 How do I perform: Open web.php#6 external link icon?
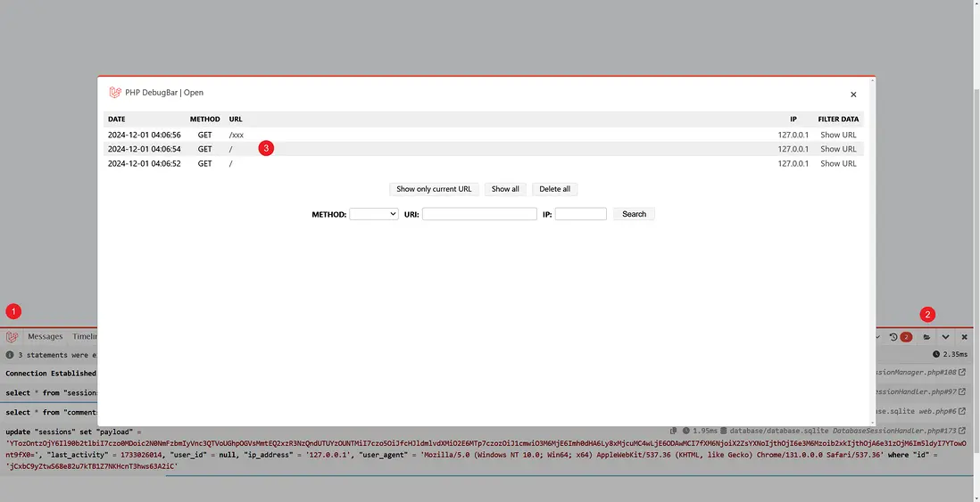click(x=962, y=411)
